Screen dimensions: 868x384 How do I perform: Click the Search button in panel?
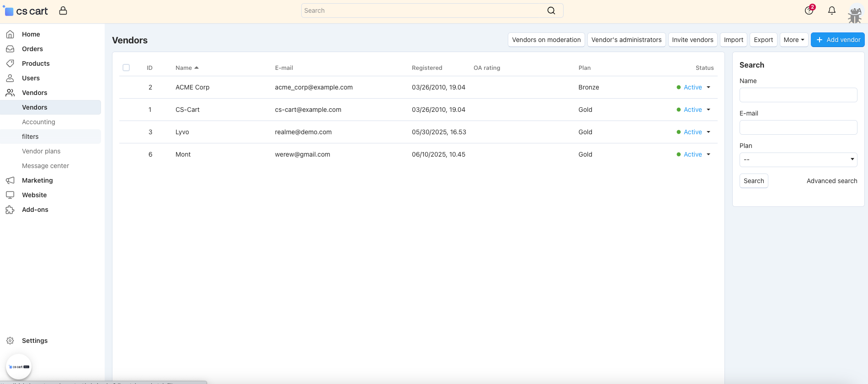pos(754,181)
